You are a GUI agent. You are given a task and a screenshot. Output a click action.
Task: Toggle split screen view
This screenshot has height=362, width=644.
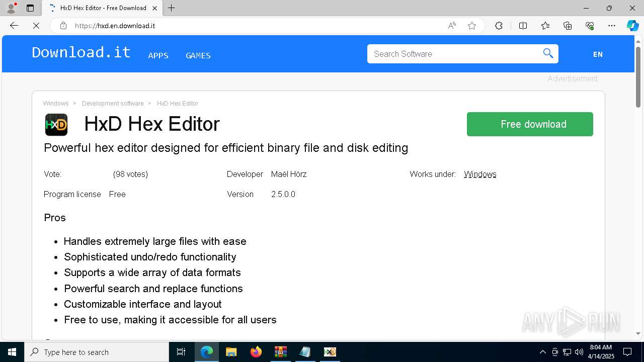pyautogui.click(x=523, y=26)
